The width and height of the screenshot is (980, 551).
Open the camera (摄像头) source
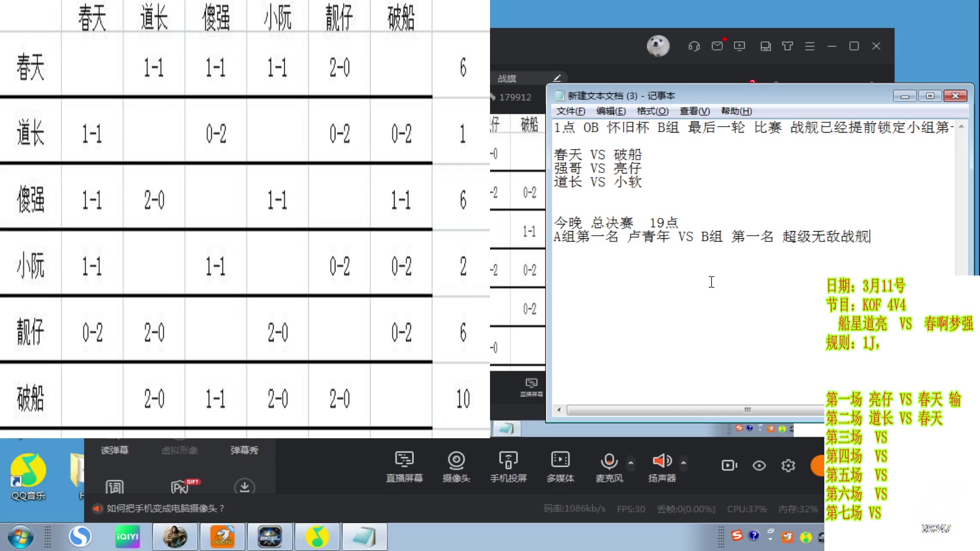(456, 466)
